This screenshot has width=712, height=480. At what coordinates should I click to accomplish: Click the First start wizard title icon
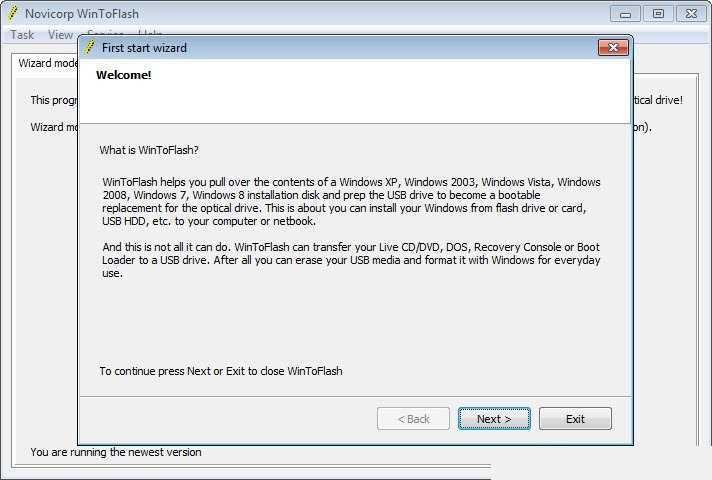(90, 48)
